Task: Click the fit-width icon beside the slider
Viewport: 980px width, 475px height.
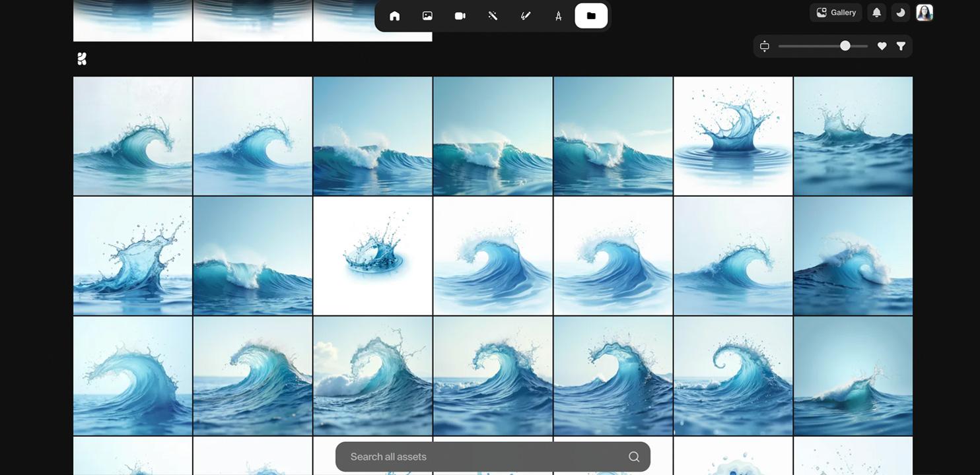Action: (765, 46)
